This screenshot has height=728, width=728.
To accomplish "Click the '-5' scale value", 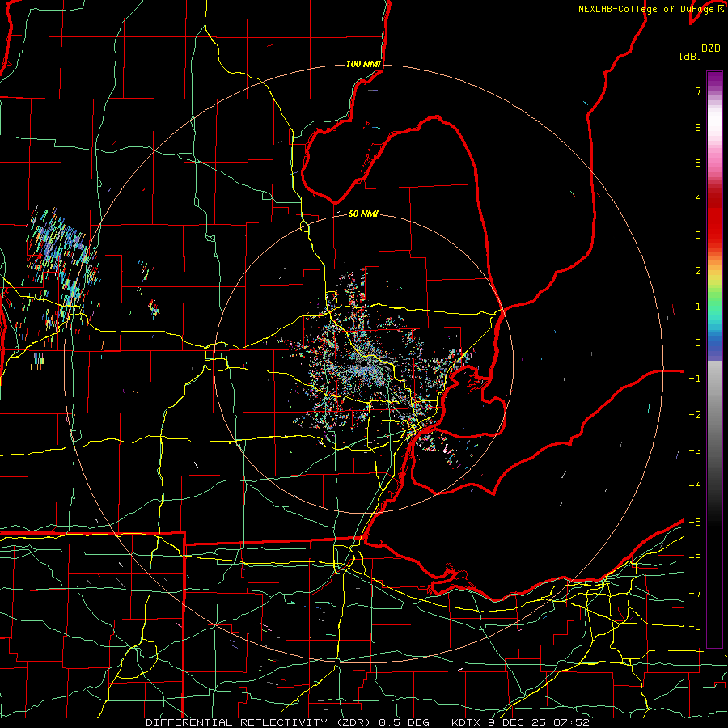I will (695, 523).
